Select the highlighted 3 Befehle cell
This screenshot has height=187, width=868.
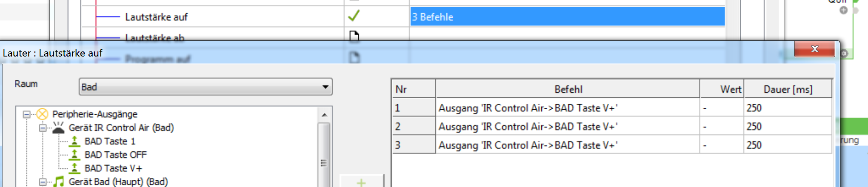tap(567, 17)
